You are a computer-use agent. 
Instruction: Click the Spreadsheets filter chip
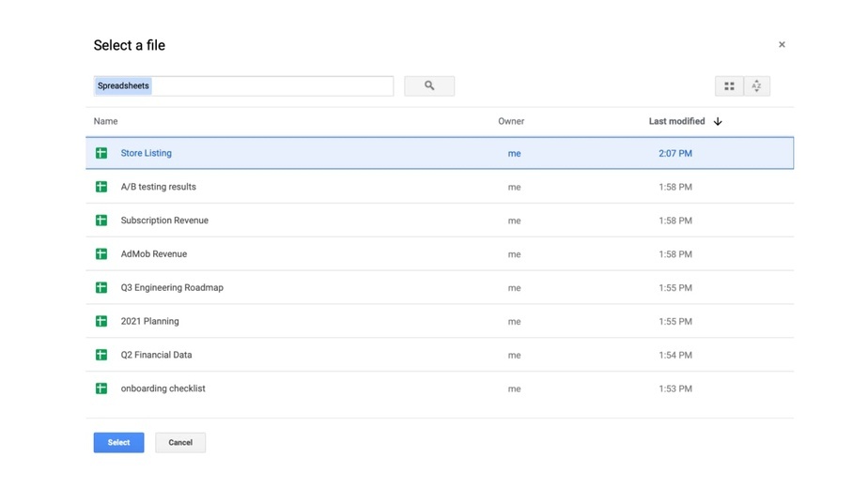(123, 85)
